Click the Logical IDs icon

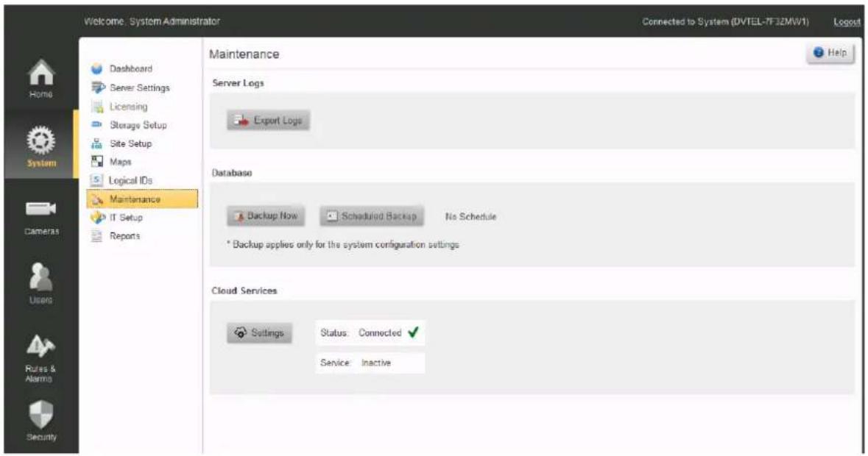tap(97, 180)
